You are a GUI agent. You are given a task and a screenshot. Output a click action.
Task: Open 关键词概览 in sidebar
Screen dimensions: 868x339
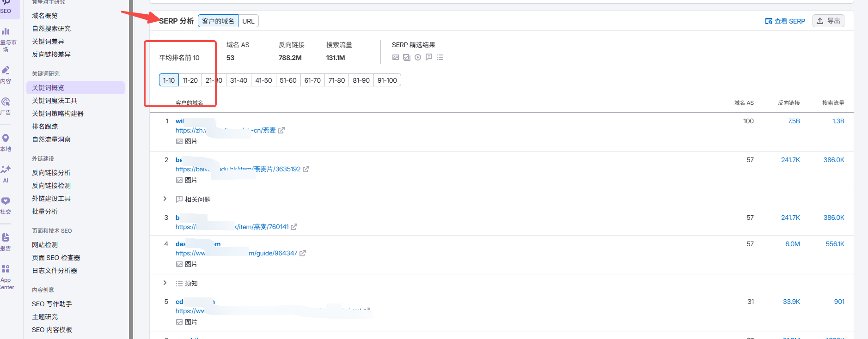[x=75, y=88]
